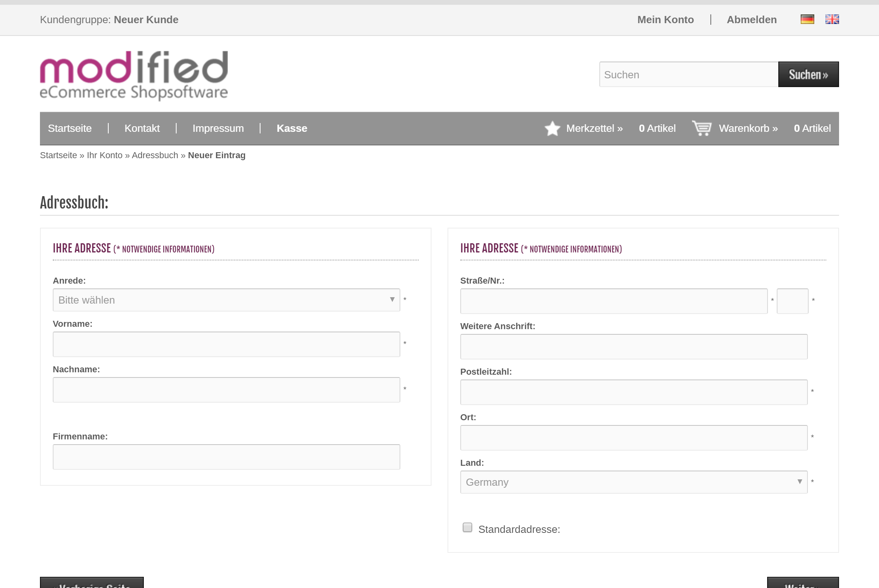Click the Suchen search text box
Viewport: 879px width, 588px height.
(x=688, y=75)
